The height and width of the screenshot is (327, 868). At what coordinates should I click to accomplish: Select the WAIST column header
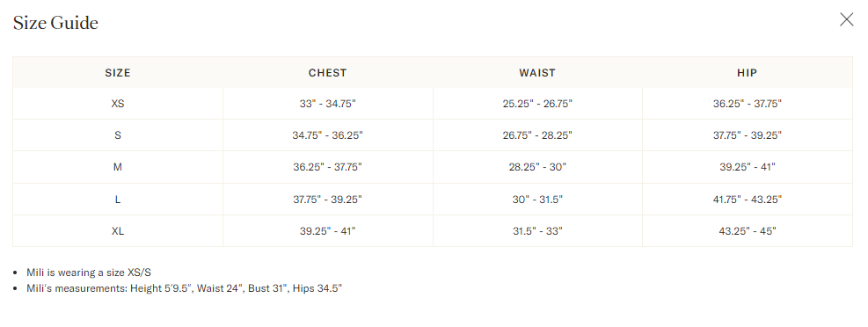click(537, 72)
